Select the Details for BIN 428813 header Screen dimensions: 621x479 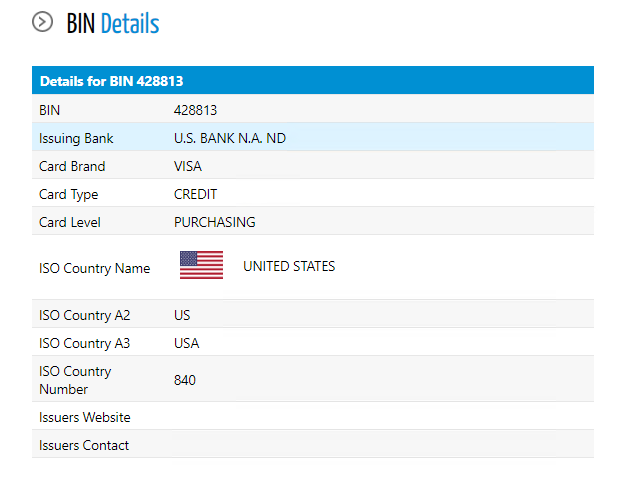(x=313, y=80)
